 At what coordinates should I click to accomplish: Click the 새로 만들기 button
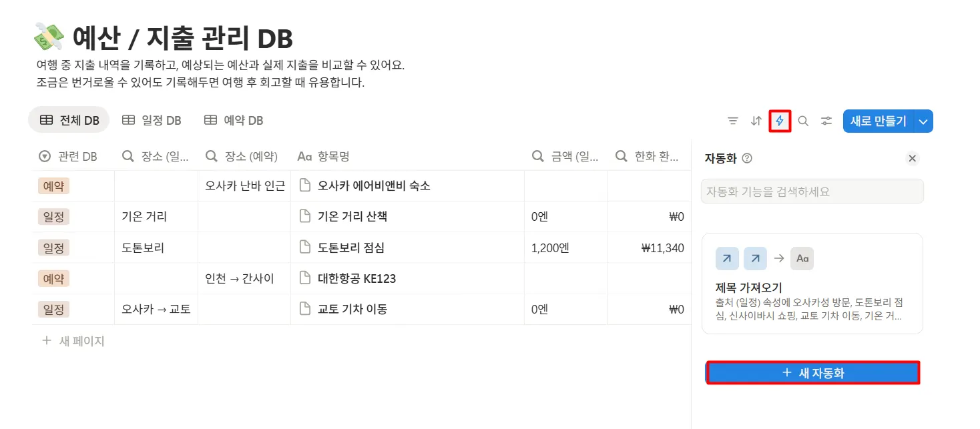[x=878, y=121]
